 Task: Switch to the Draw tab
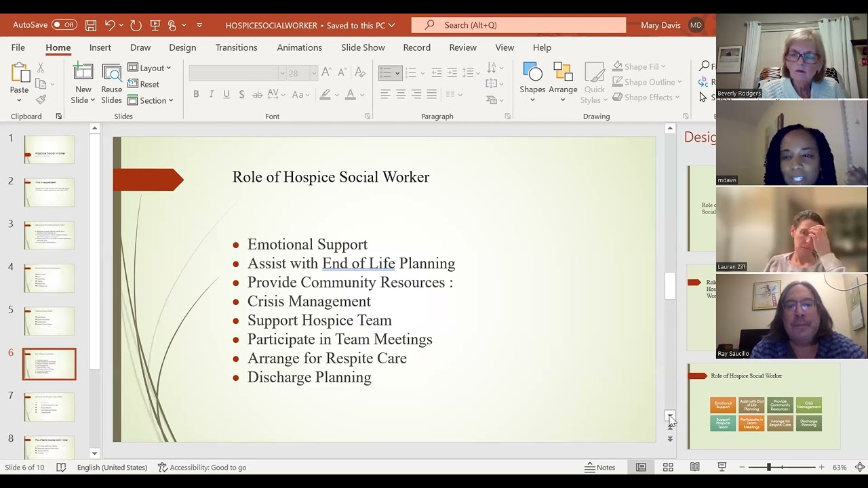[x=140, y=47]
